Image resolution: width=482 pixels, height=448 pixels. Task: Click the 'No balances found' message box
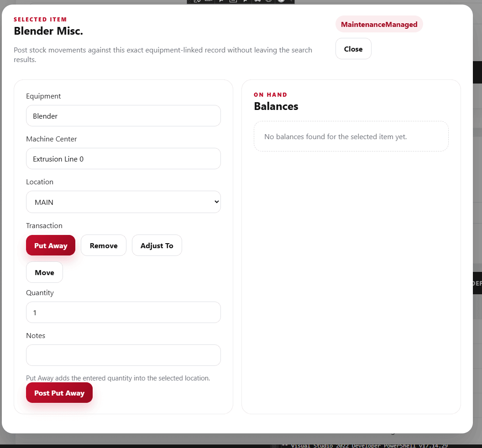(351, 136)
